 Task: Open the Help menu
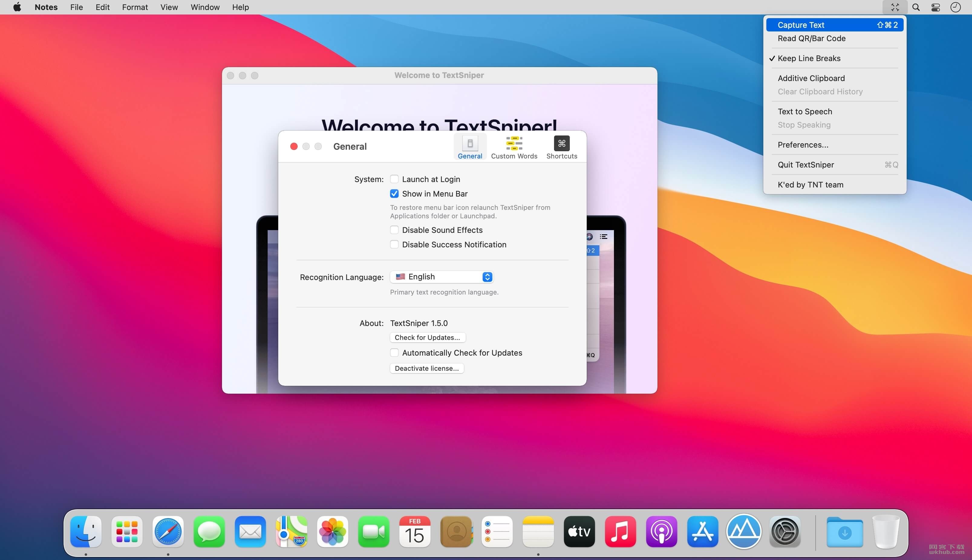pos(240,7)
